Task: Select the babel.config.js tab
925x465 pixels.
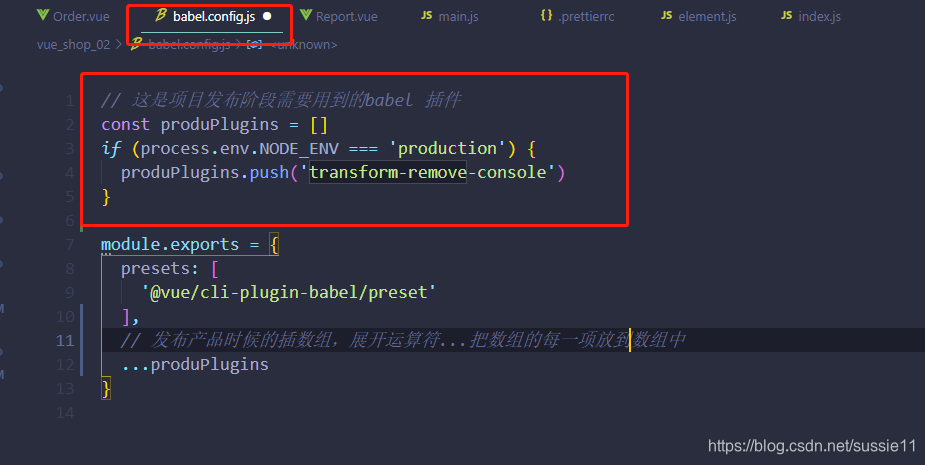Action: pyautogui.click(x=212, y=17)
